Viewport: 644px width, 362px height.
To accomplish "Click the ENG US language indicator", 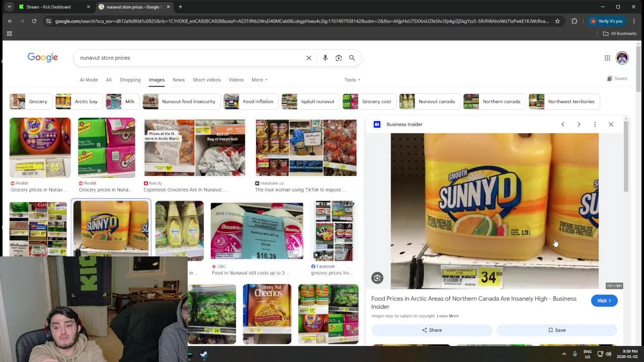I will point(588,354).
